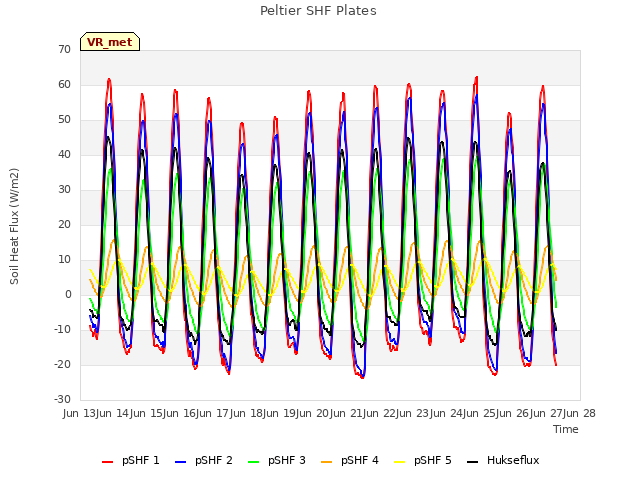This screenshot has height=480, width=640.
Task: Click the black Hukseflux legend swatch
Action: click(472, 462)
